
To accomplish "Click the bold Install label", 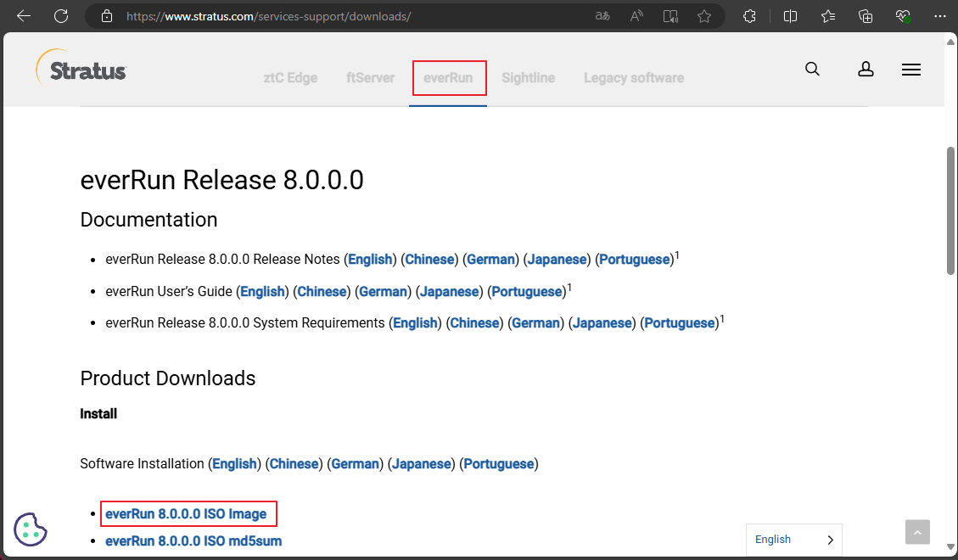I will point(98,414).
